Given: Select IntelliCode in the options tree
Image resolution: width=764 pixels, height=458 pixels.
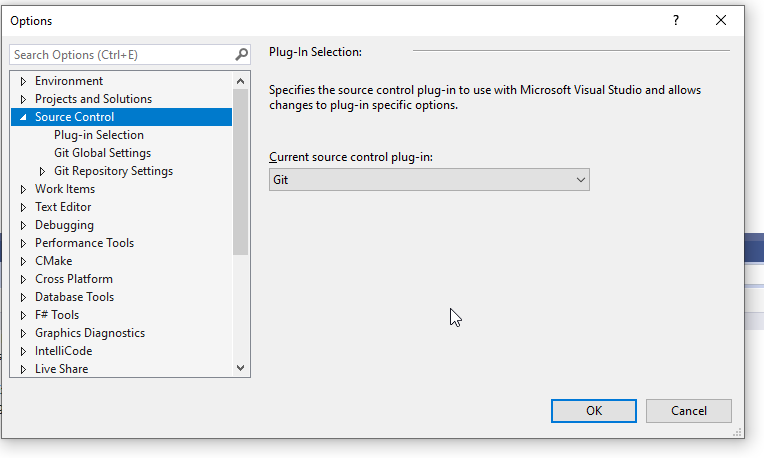Looking at the screenshot, I should [x=63, y=351].
